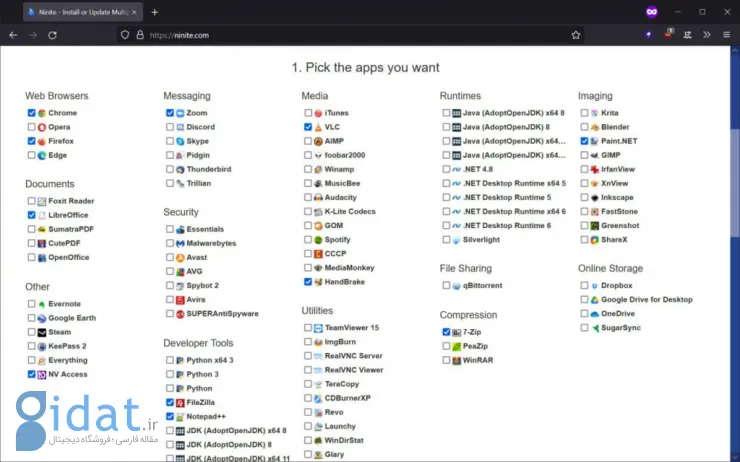
Task: Click the KeePass 2 label text
Action: pyautogui.click(x=67, y=346)
